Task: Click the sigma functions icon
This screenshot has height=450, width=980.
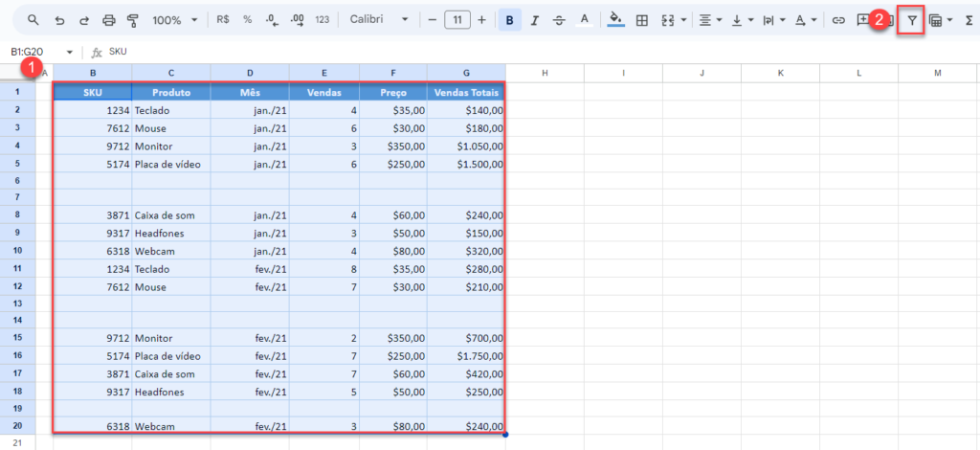Action: pos(969,20)
